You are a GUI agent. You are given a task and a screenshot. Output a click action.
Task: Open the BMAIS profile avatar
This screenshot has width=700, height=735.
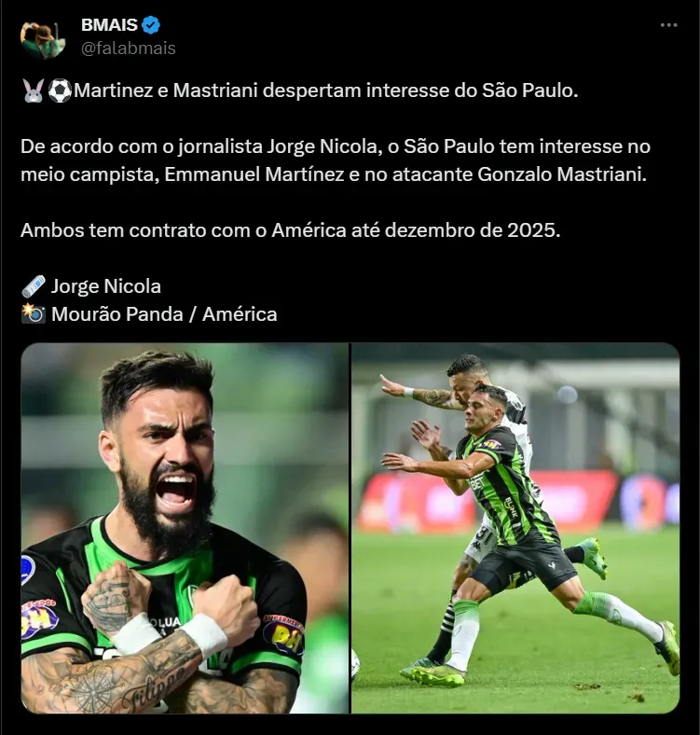pos(43,39)
